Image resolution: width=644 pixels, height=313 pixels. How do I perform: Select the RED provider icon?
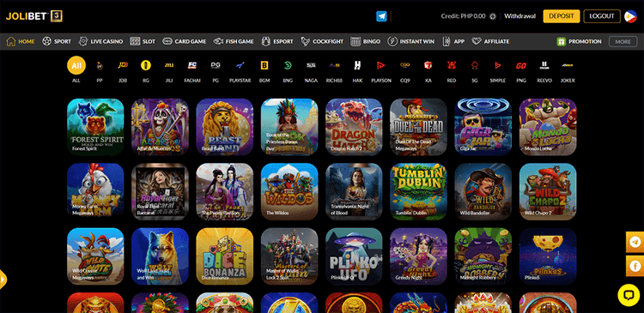coord(452,66)
